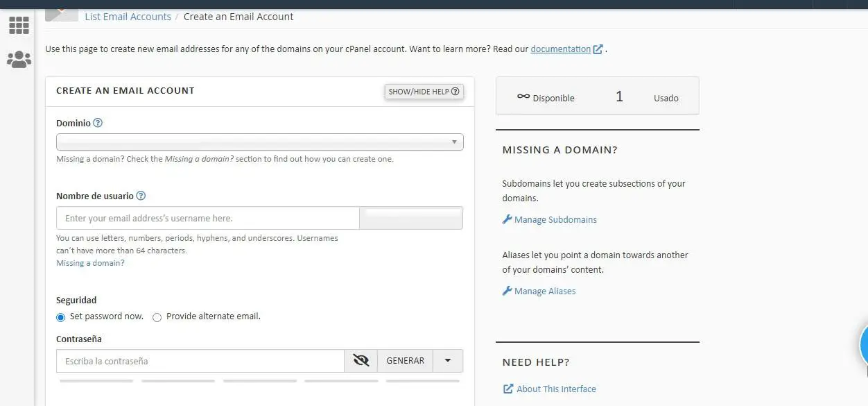Click the wrench icon beside Manage Aliases

507,291
